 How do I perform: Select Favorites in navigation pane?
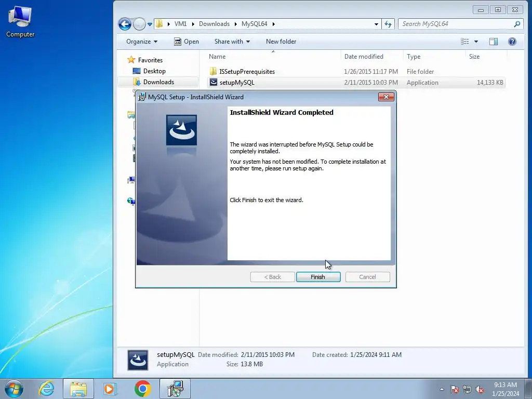coord(150,60)
